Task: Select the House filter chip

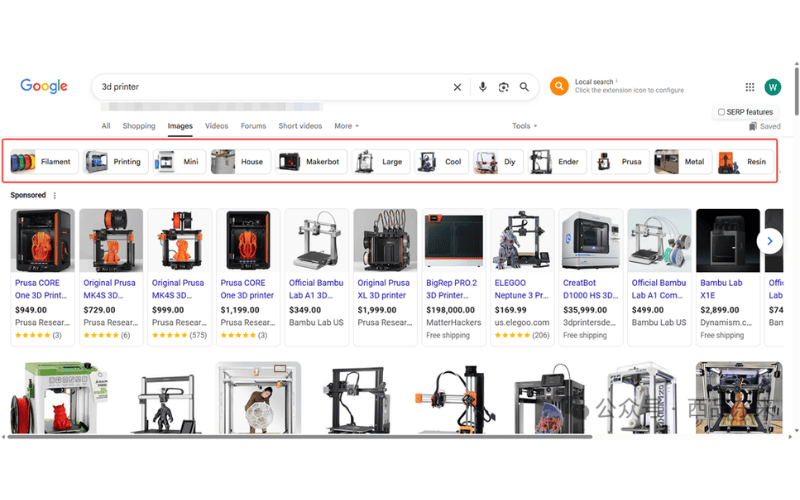Action: (x=241, y=162)
